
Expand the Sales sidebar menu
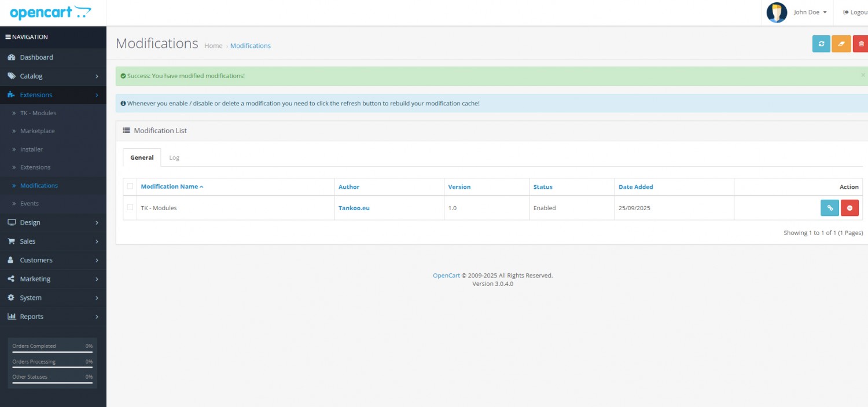[53, 241]
